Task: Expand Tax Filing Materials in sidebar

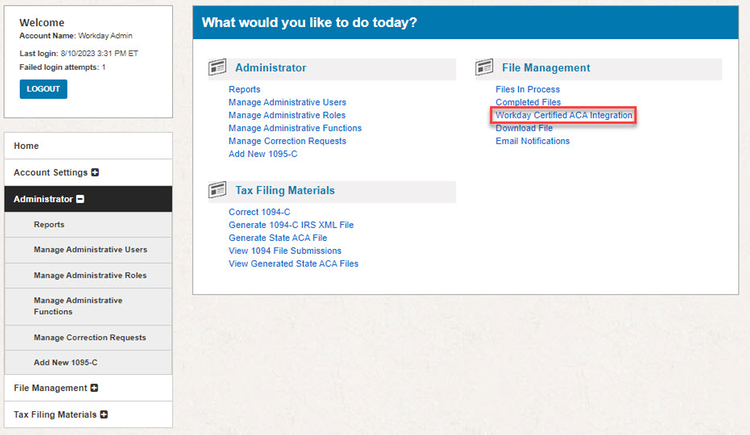Action: tap(103, 414)
